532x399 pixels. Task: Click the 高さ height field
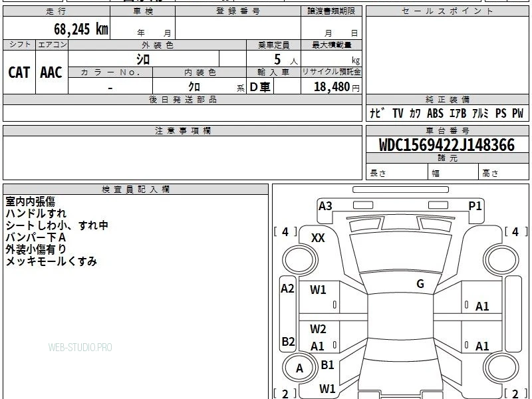tap(504, 172)
